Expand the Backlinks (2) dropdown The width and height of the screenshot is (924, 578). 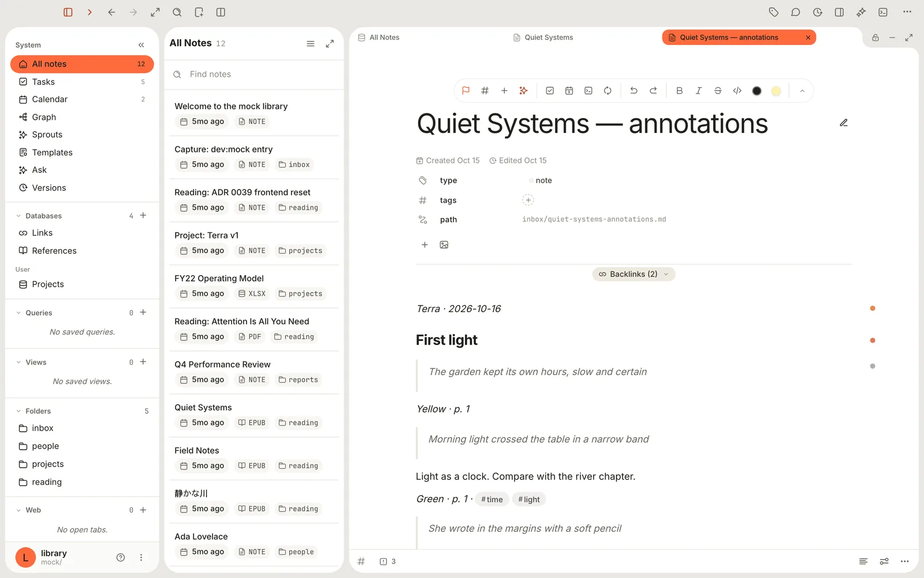pyautogui.click(x=634, y=274)
